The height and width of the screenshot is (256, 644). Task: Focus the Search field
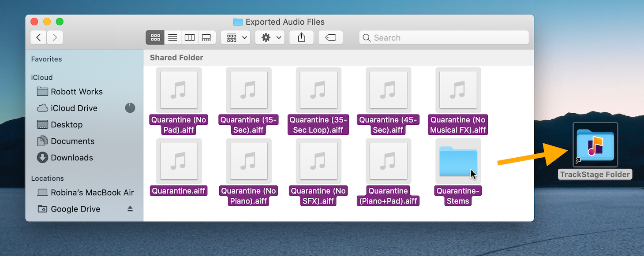click(444, 37)
